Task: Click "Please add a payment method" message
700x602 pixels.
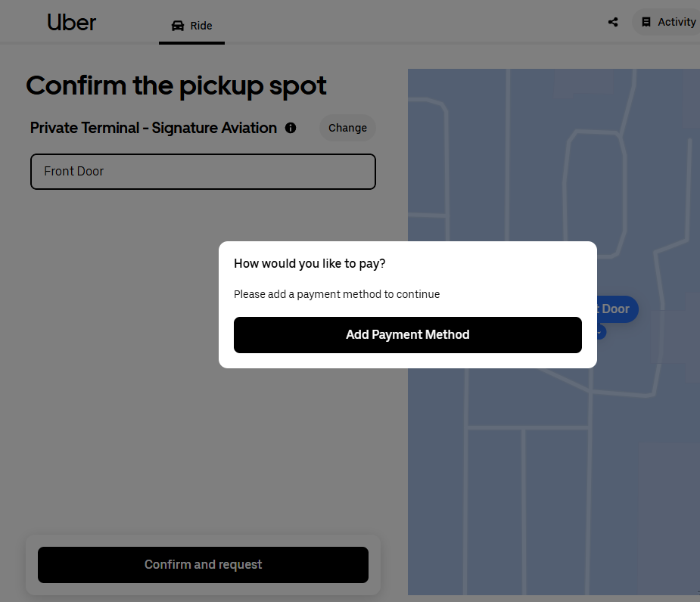Action: (x=337, y=294)
